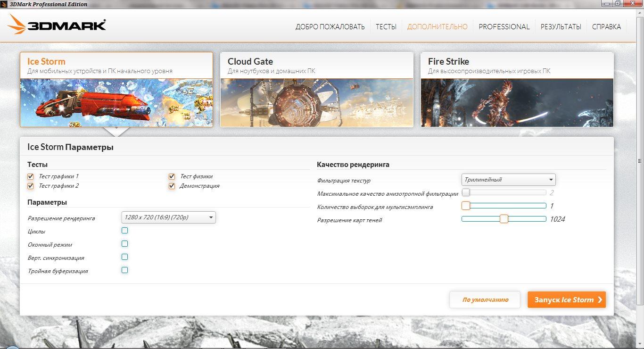The width and height of the screenshot is (644, 349).
Task: Open the СПРАВКА tab
Action: click(607, 27)
